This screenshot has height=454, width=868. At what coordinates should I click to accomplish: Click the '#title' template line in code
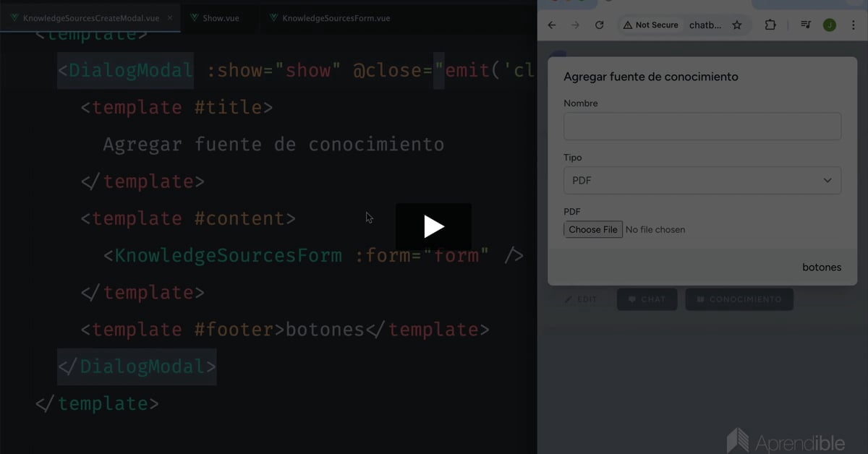(x=176, y=107)
